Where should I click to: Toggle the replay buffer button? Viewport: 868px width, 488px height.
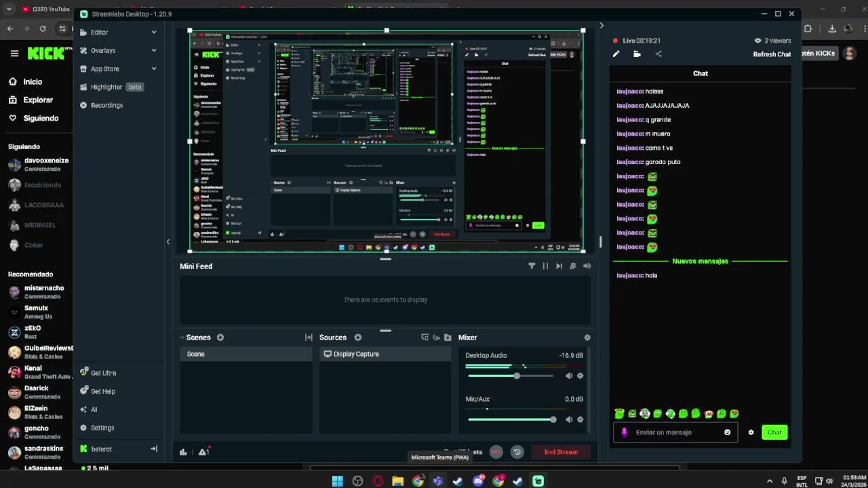[517, 452]
